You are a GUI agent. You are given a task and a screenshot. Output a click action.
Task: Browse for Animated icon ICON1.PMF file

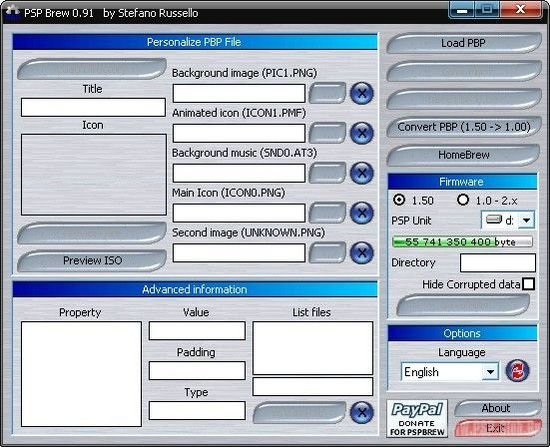coord(327,133)
